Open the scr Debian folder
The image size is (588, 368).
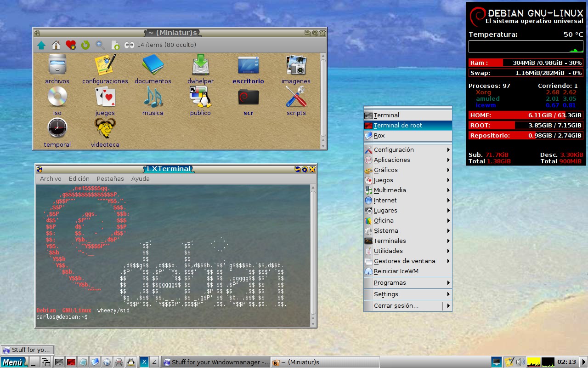click(248, 101)
